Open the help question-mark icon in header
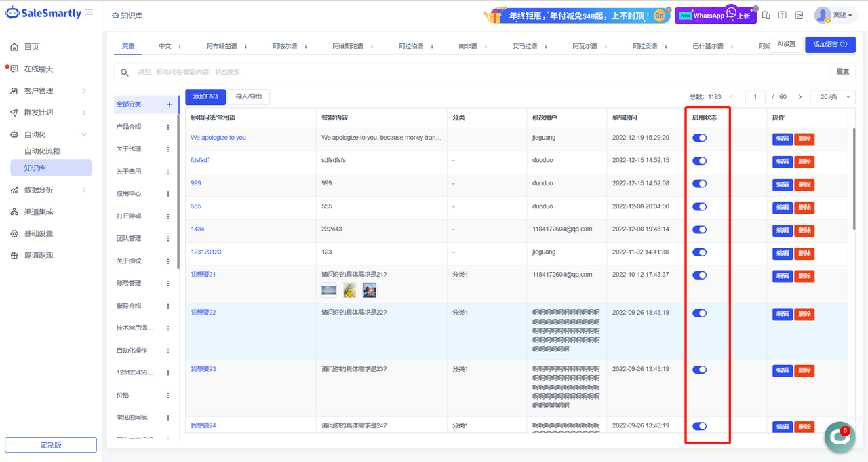Viewport: 868px width, 462px height. (783, 16)
